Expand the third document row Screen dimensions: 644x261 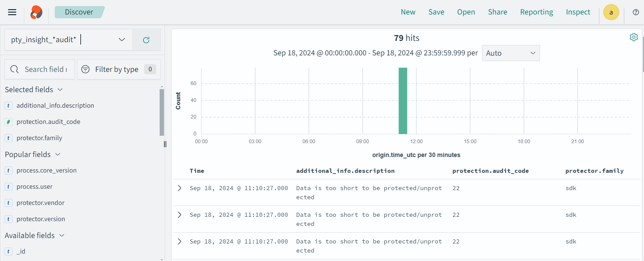[180, 241]
